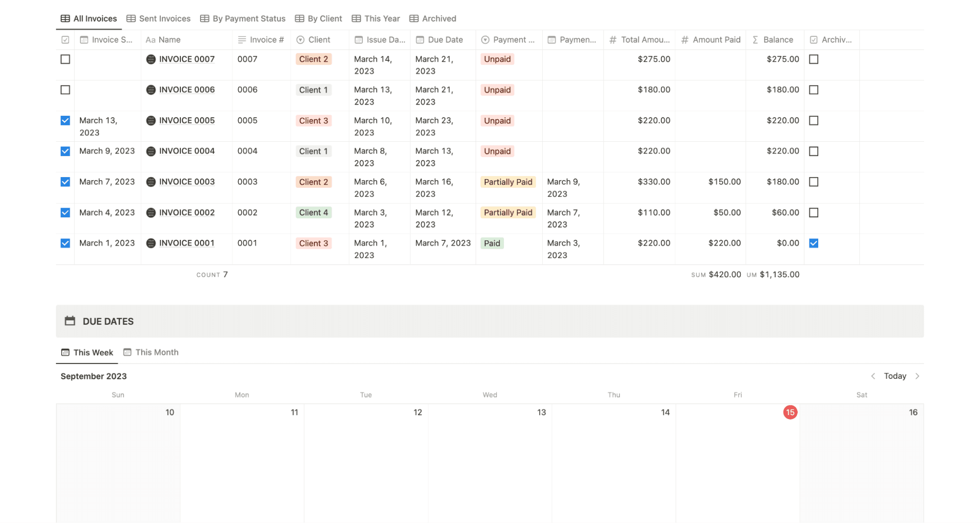The width and height of the screenshot is (980, 523).
Task: Click the calendar icon in DUE DATES heading
Action: pos(70,321)
